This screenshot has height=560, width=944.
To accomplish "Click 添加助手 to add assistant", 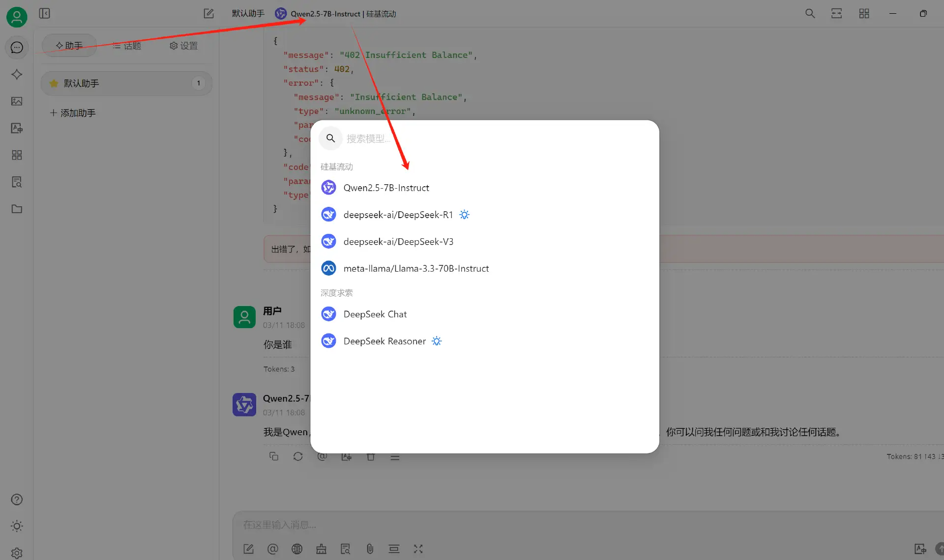I will coord(73,113).
